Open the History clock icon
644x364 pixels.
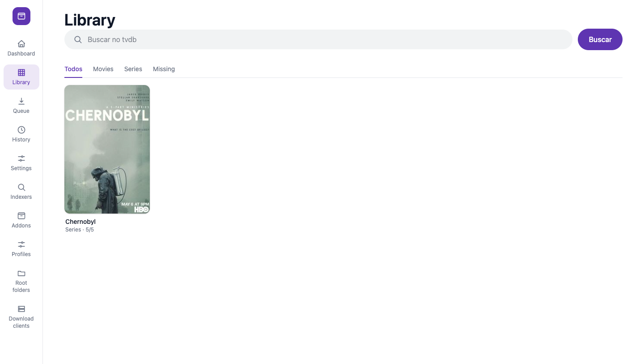click(21, 130)
